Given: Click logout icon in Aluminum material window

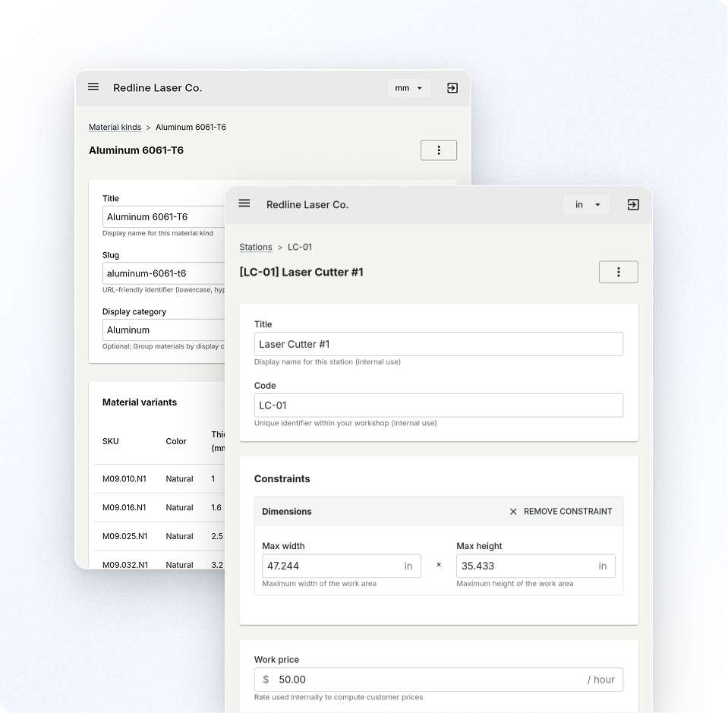Looking at the screenshot, I should [452, 88].
